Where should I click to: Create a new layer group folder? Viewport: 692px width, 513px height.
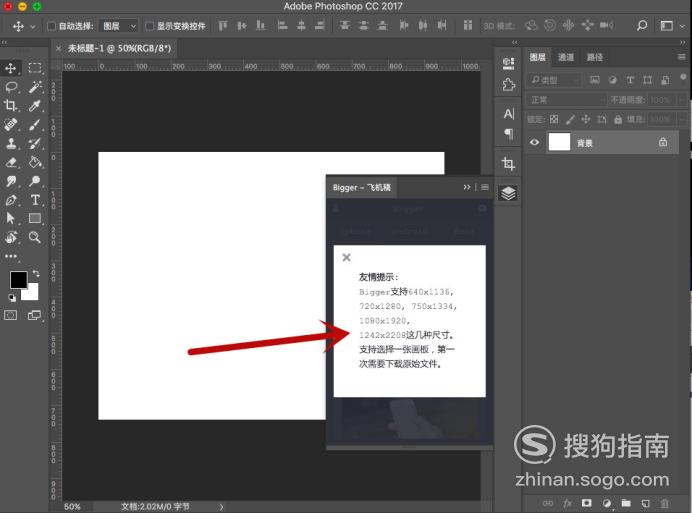[626, 503]
